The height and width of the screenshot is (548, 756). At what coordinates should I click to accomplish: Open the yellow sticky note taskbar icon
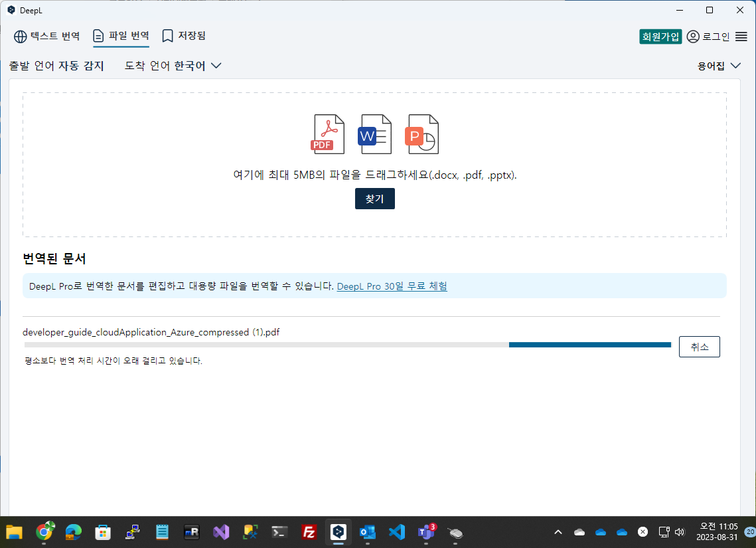(250, 533)
